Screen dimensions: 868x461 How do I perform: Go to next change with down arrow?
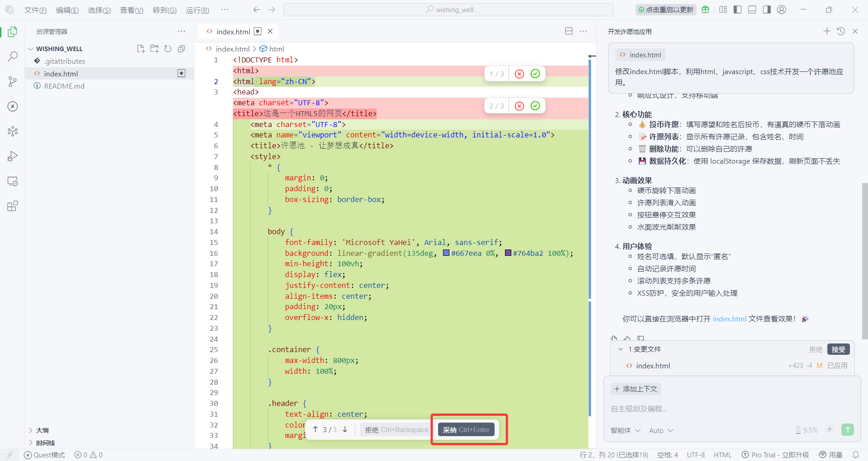pyautogui.click(x=345, y=429)
